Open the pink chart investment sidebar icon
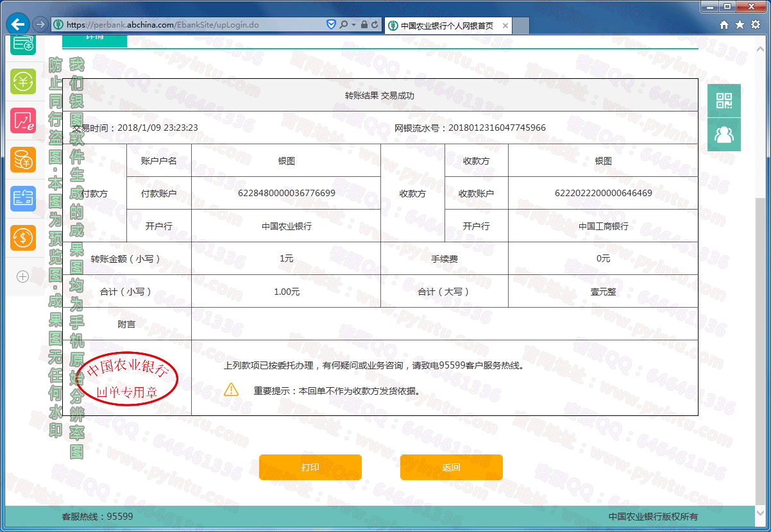 click(x=23, y=121)
